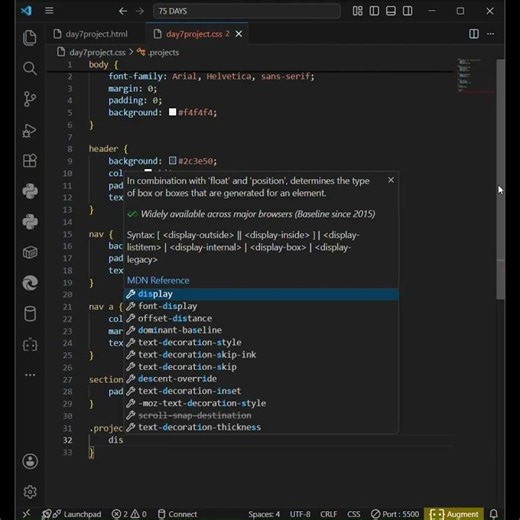Click the minimap code overview
The image size is (520, 520).
coord(475,75)
